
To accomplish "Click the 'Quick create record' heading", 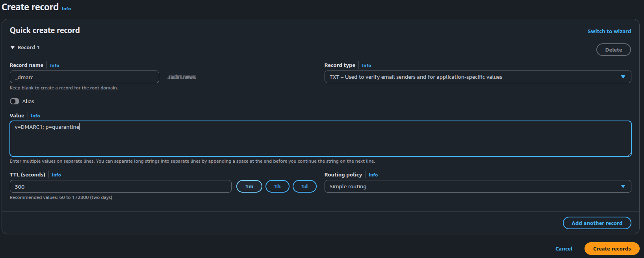I will pyautogui.click(x=45, y=30).
